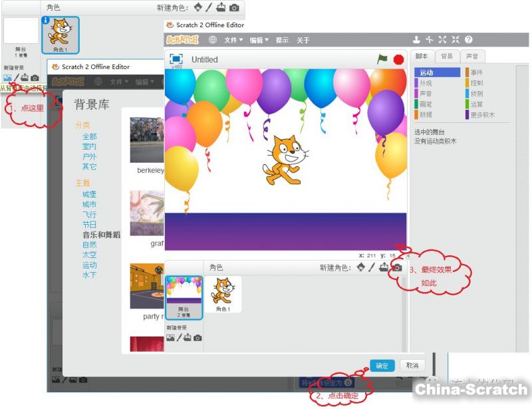
Task: Click the 取消 button in backdrop library
Action: (412, 366)
